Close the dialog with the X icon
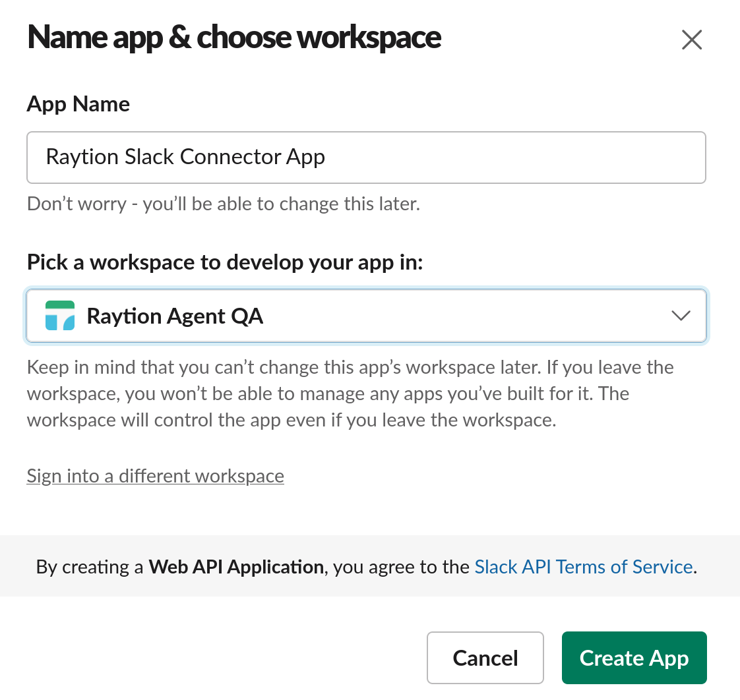Viewport: 740px width, 700px height. click(x=691, y=40)
